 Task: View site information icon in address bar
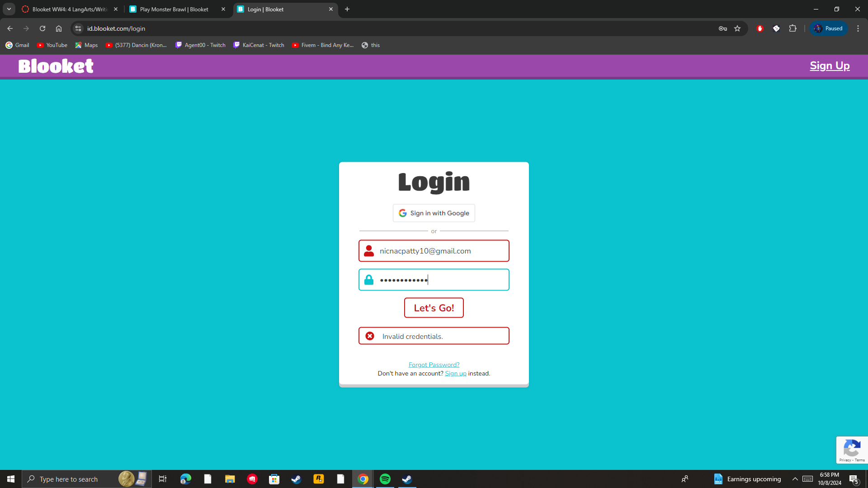(x=78, y=28)
